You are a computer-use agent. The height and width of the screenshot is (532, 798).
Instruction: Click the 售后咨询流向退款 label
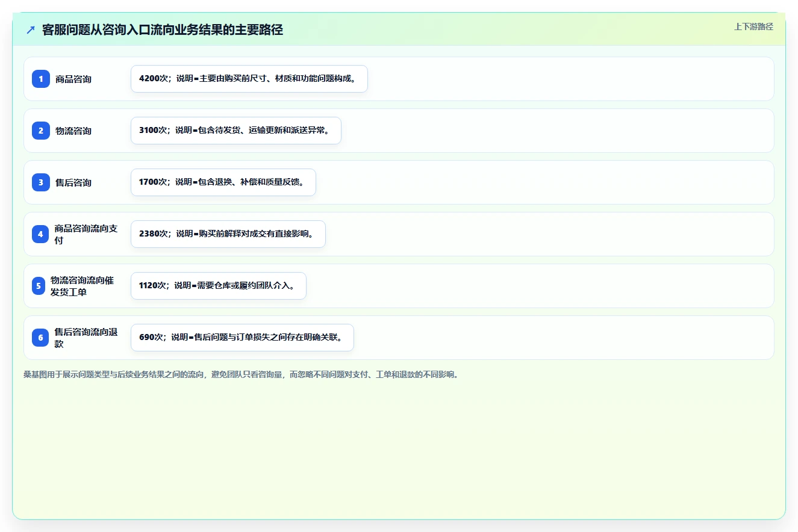(x=86, y=338)
